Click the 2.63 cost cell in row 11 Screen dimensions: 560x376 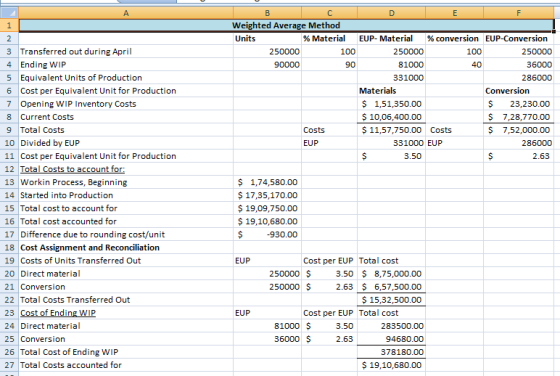tap(519, 156)
